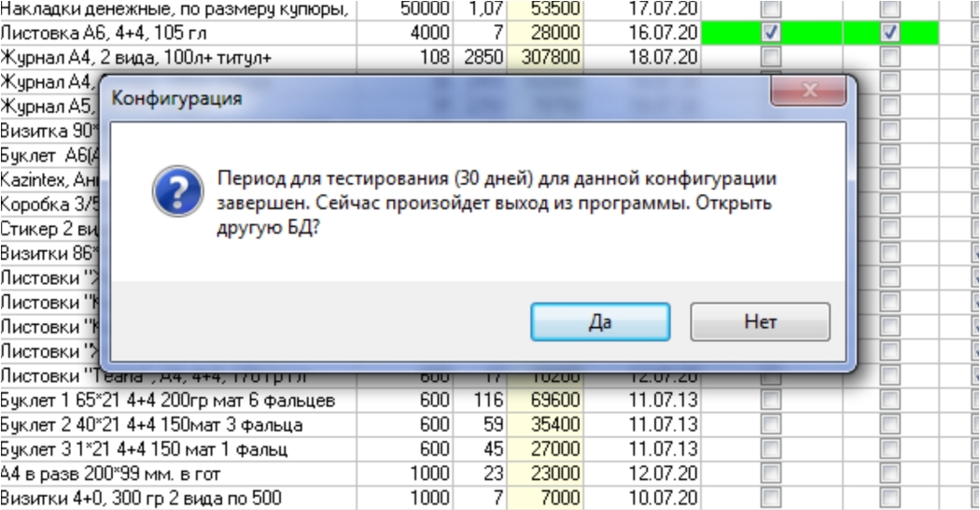This screenshot has width=980, height=510.
Task: Uncheck the first checkbox in Листовка А6 row
Action: click(x=771, y=33)
